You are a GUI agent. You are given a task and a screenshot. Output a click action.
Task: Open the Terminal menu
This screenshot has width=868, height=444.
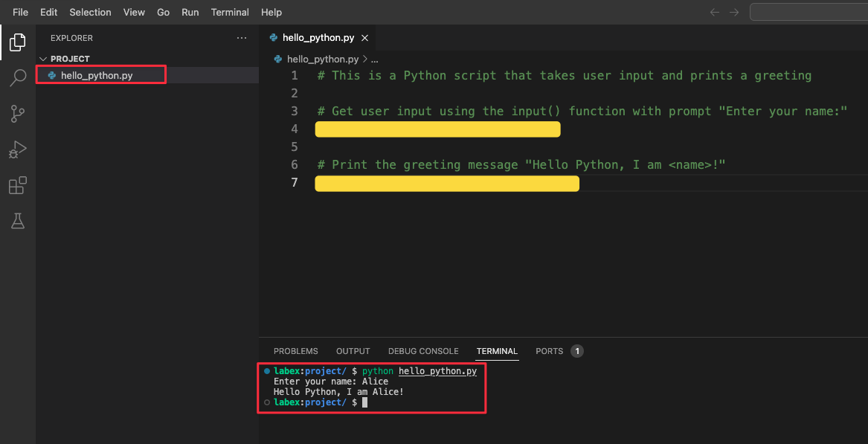tap(230, 12)
